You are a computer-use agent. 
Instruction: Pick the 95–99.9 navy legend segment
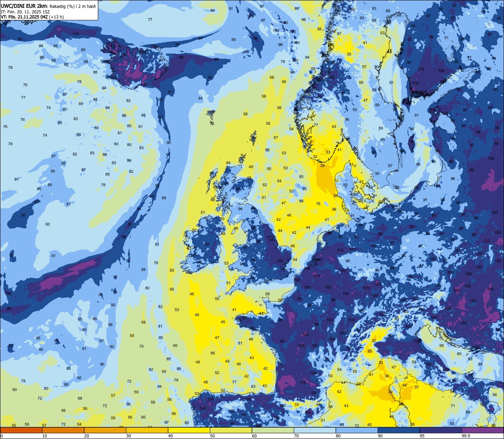click(x=441, y=430)
